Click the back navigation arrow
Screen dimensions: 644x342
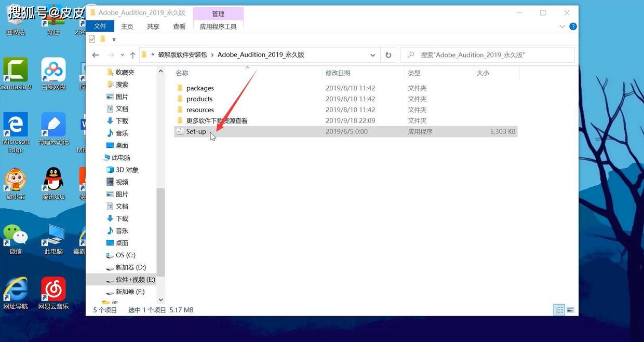tap(96, 55)
